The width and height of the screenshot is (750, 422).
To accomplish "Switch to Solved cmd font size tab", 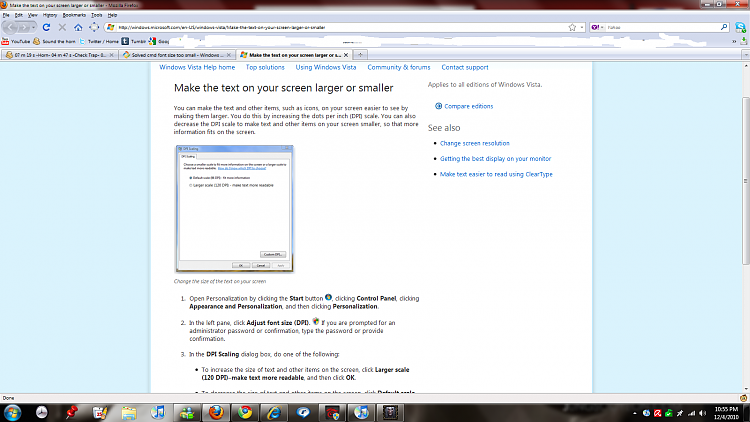I will [176, 55].
